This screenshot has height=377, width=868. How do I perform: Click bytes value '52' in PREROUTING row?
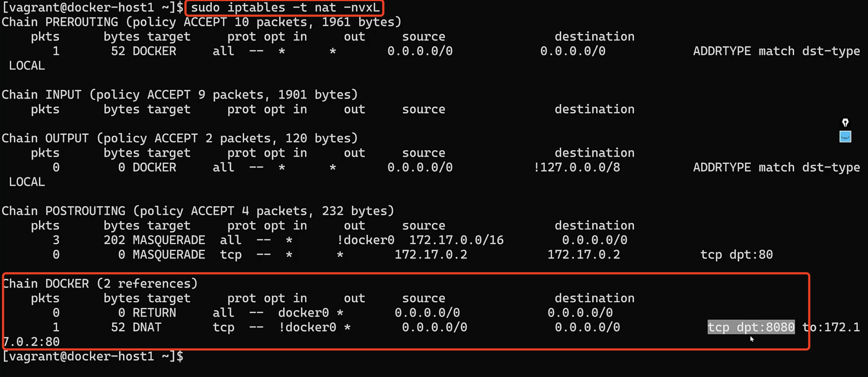coord(118,51)
